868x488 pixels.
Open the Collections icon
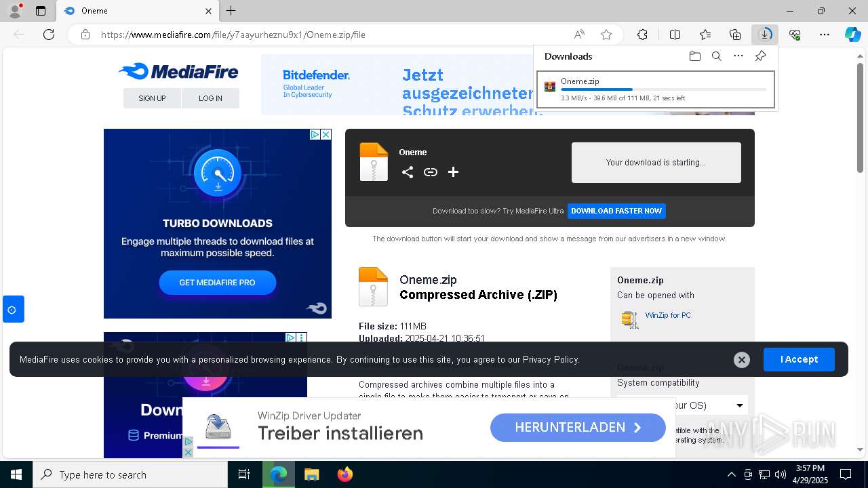click(735, 35)
